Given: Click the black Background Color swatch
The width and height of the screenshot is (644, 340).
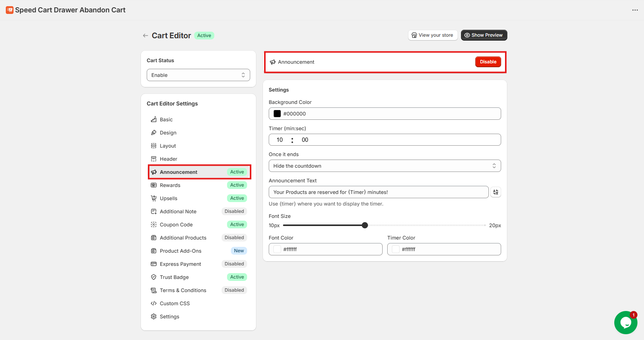Looking at the screenshot, I should coord(277,114).
